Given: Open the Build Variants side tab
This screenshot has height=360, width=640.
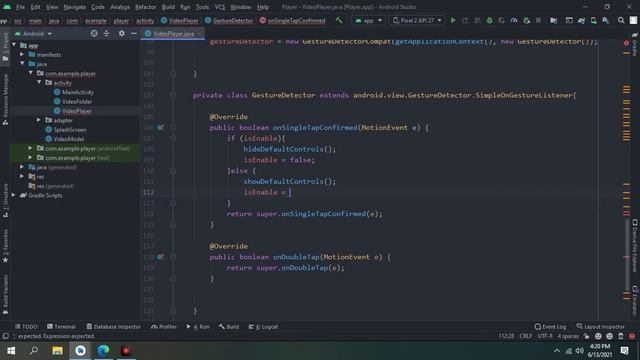Looking at the screenshot, I should 5,294.
